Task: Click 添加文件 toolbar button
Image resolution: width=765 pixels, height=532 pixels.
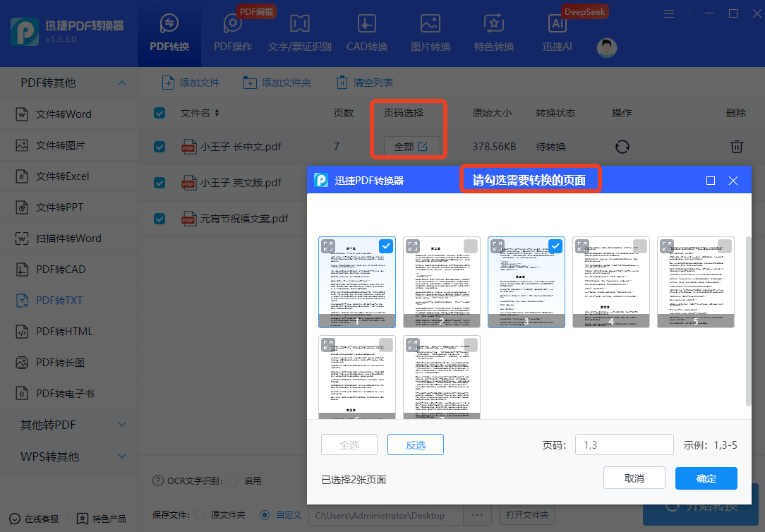Action: 191,83
